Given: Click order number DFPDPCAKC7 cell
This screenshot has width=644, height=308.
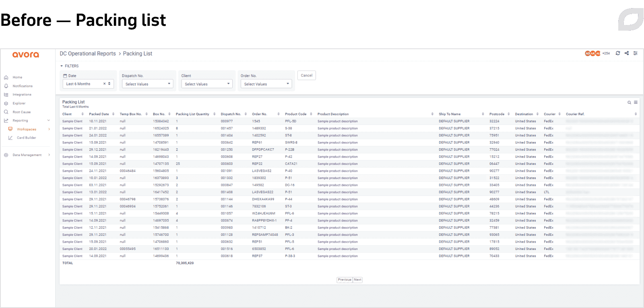Looking at the screenshot, I should click(263, 150).
